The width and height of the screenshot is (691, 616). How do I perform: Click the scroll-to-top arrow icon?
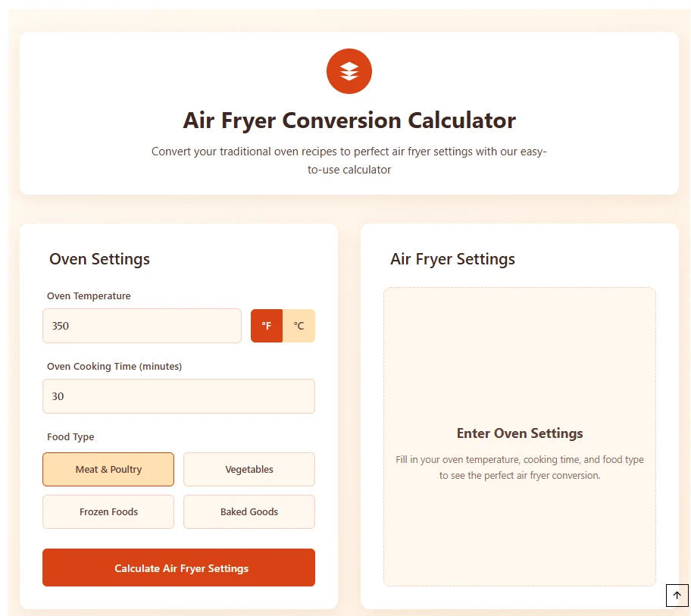click(677, 596)
